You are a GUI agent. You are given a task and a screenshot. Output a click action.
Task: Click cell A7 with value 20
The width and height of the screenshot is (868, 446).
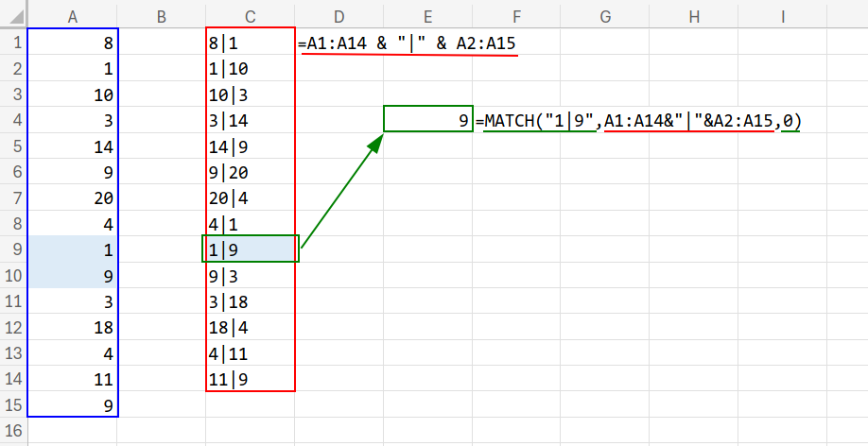(73, 197)
